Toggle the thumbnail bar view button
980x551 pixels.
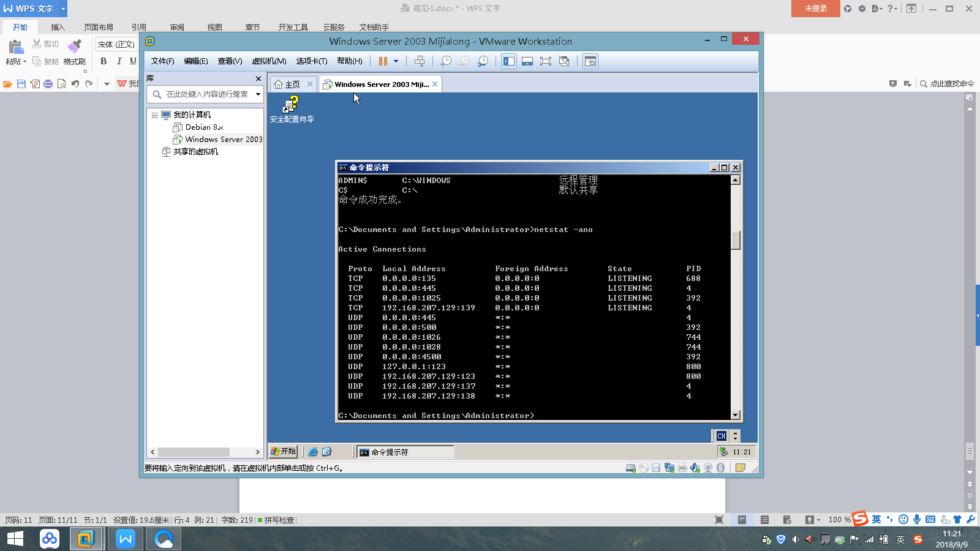click(527, 61)
